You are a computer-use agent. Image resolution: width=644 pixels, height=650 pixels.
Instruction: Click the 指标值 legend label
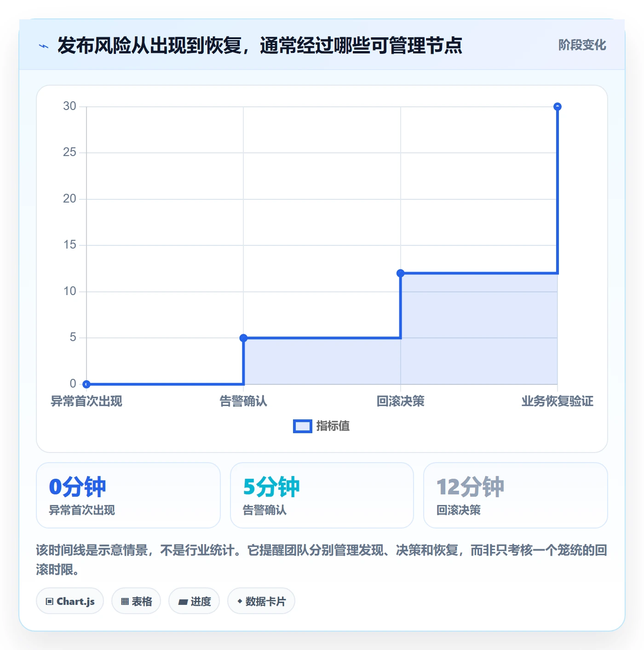tap(333, 426)
